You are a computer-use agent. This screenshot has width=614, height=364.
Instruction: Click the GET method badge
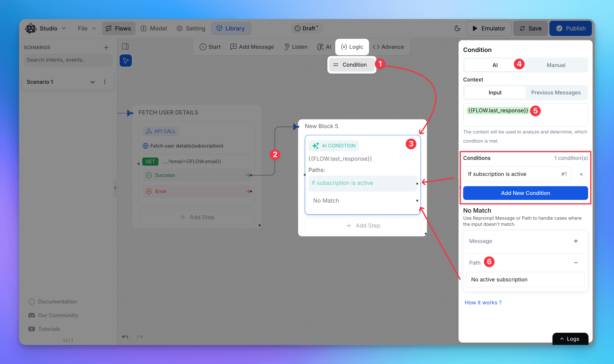pos(150,161)
